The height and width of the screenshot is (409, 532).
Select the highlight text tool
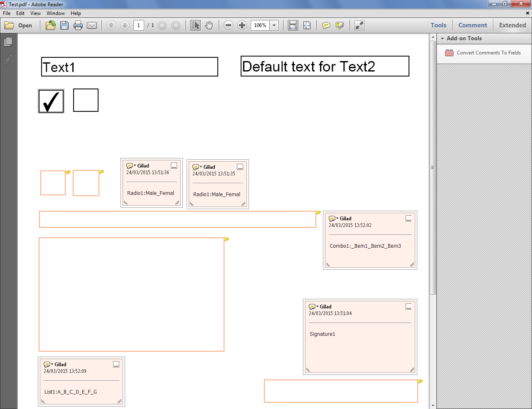click(340, 25)
